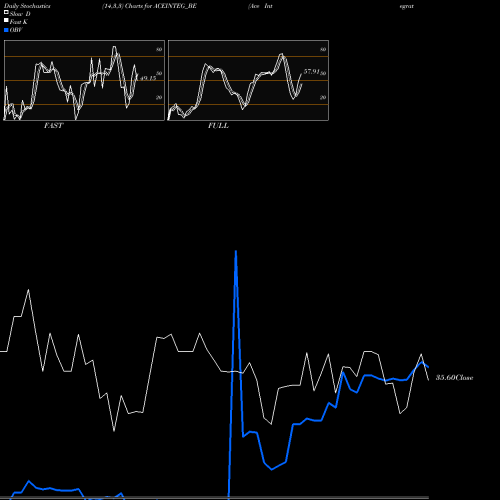
Task: Click the 35.60 Close price label
Action: (455, 378)
